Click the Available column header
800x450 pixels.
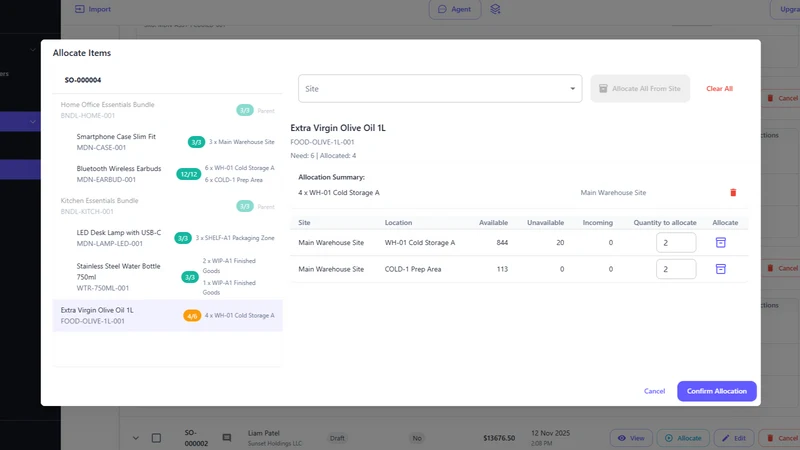click(x=493, y=222)
